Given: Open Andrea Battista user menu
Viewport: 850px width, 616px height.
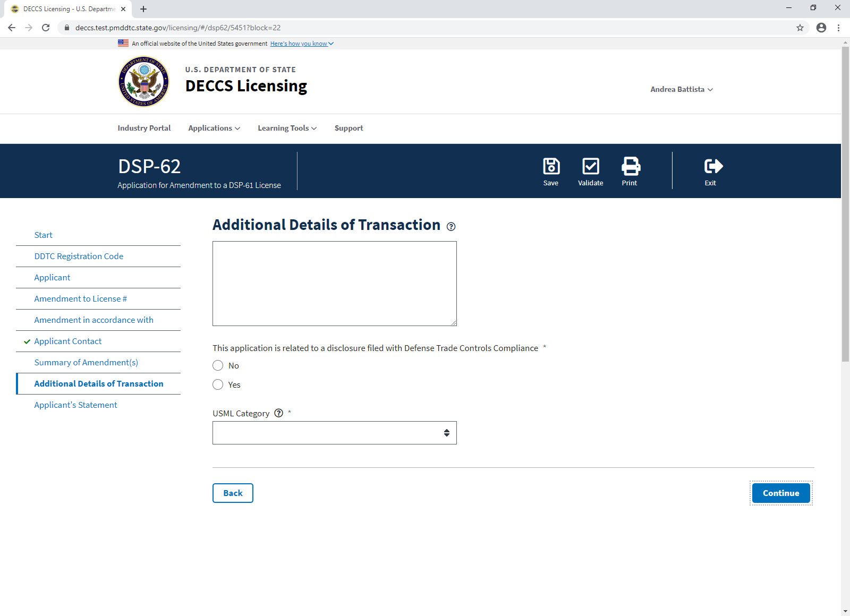Looking at the screenshot, I should 681,89.
